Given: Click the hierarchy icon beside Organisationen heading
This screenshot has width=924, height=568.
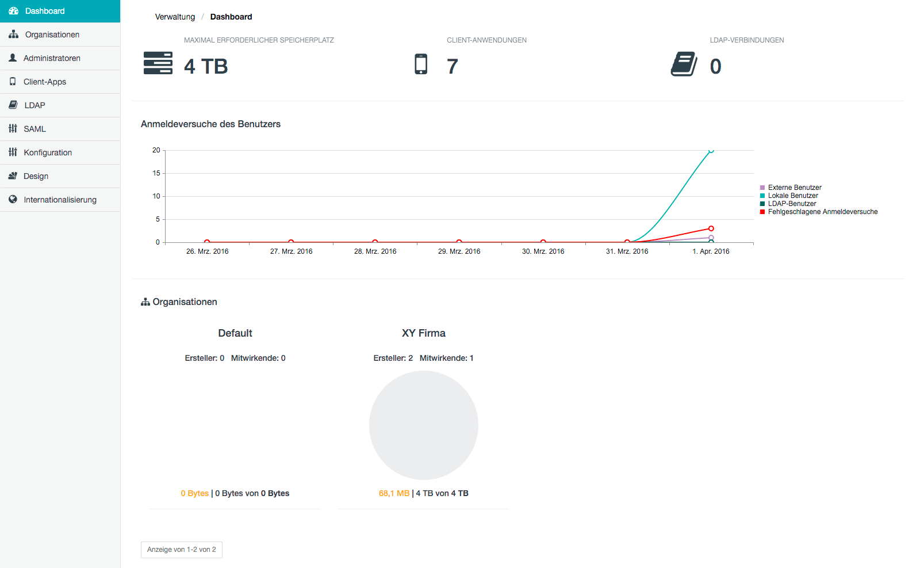Looking at the screenshot, I should point(145,302).
